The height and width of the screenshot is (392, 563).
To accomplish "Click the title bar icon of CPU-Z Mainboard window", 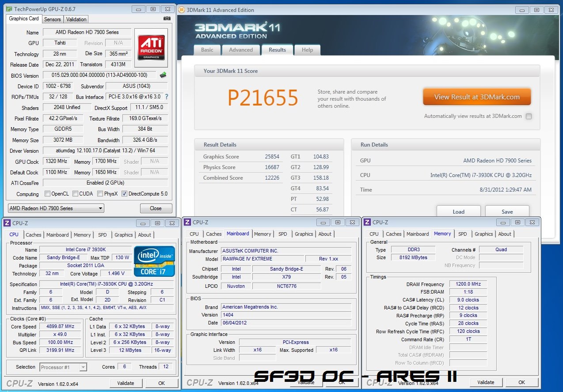I will click(187, 222).
